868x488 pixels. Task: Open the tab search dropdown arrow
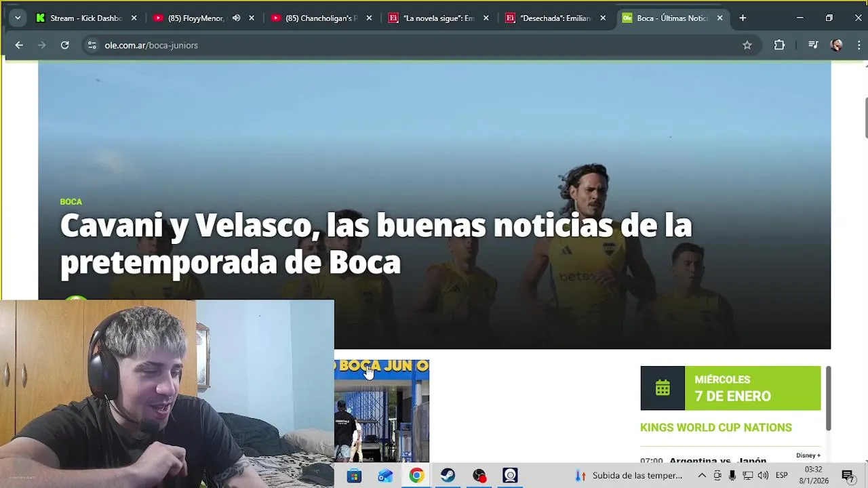coord(18,18)
